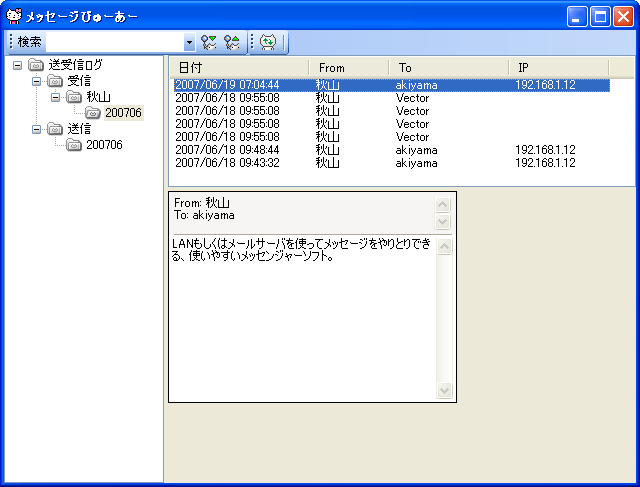
Task: Click the 受信 folder icon in tree
Action: pyautogui.click(x=55, y=81)
